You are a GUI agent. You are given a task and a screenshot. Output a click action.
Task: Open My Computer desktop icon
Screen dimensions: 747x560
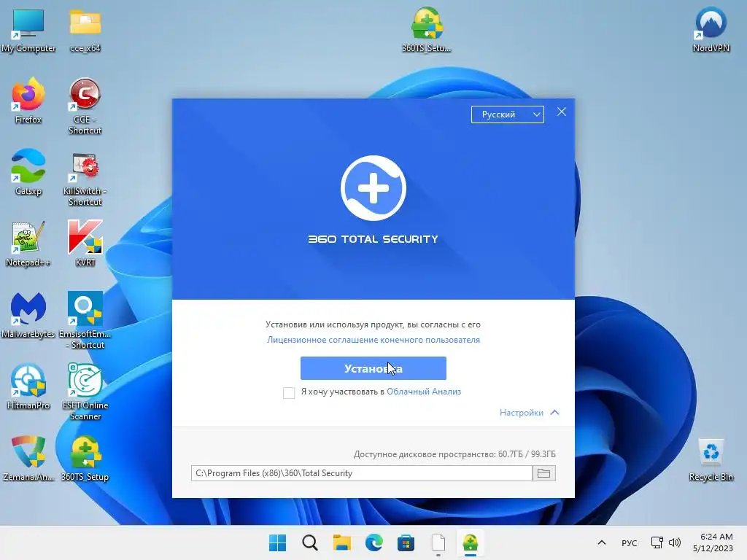click(28, 29)
